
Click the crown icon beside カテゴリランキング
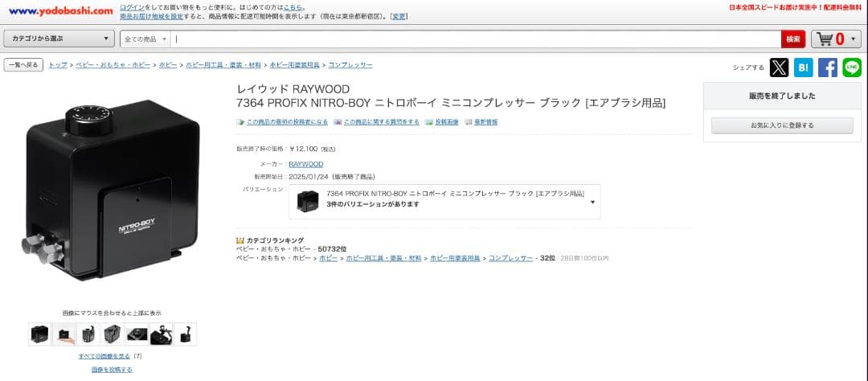point(240,240)
